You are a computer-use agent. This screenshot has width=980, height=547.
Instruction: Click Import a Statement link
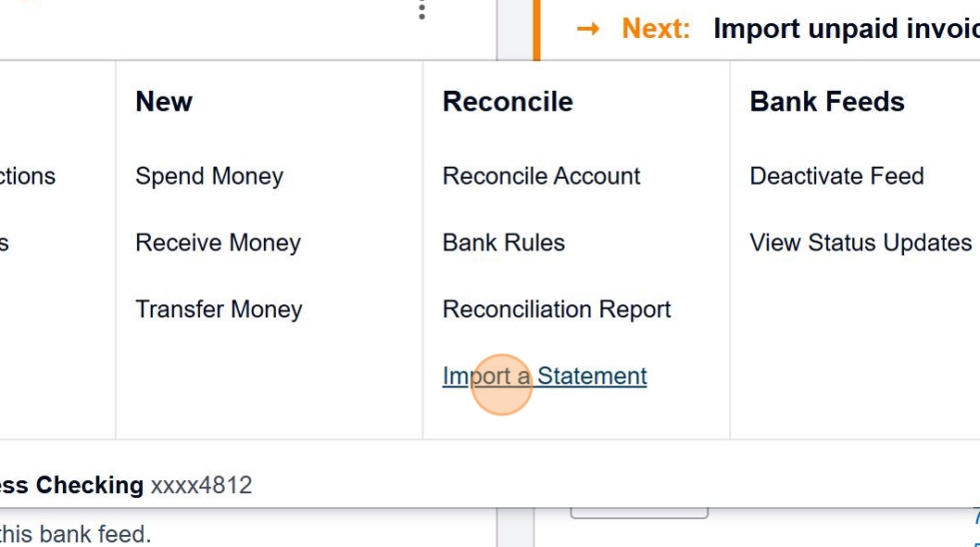click(545, 376)
